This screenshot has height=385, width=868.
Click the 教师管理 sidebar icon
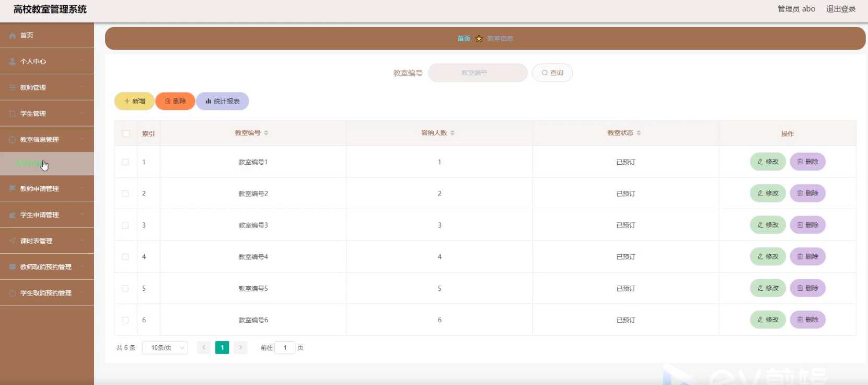(13, 88)
